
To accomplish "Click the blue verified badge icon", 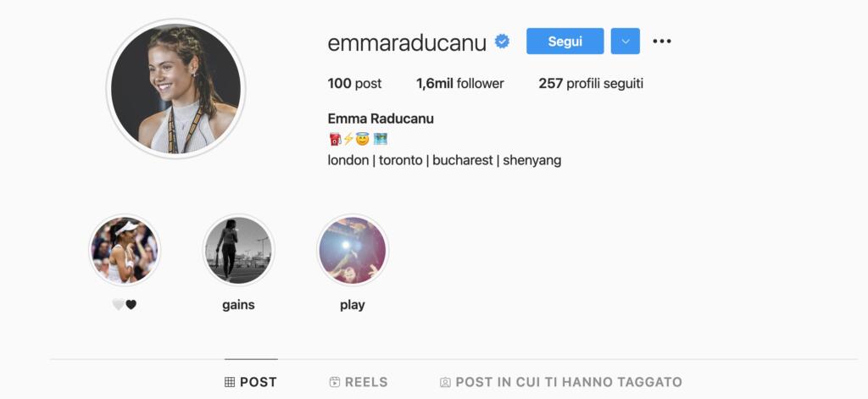I will pyautogui.click(x=502, y=42).
